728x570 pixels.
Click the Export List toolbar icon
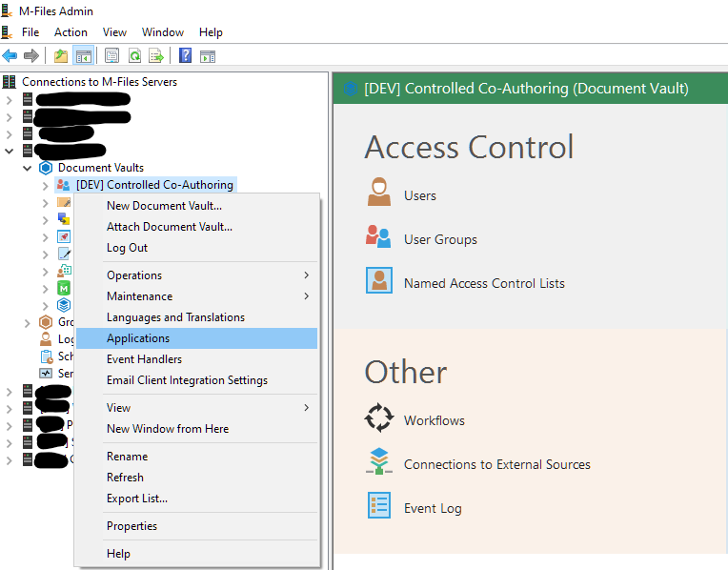[156, 56]
